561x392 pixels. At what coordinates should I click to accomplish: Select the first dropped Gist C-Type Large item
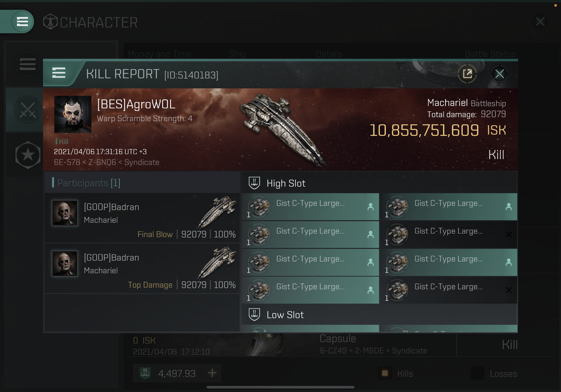[310, 207]
